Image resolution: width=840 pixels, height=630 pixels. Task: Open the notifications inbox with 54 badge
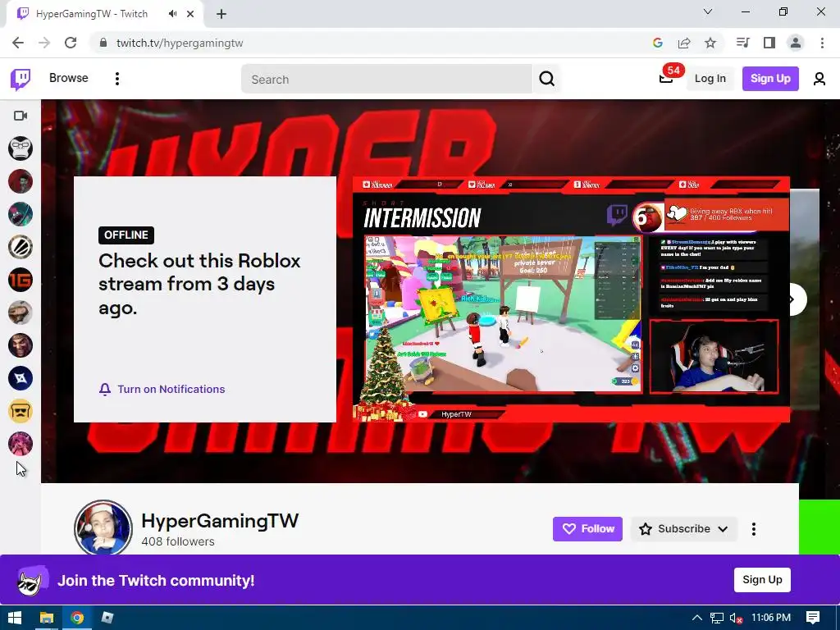pyautogui.click(x=668, y=76)
